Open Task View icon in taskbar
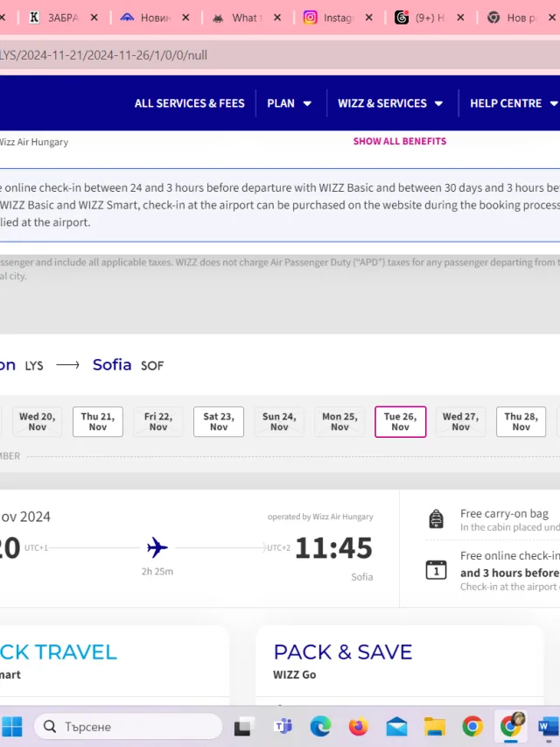 244,727
